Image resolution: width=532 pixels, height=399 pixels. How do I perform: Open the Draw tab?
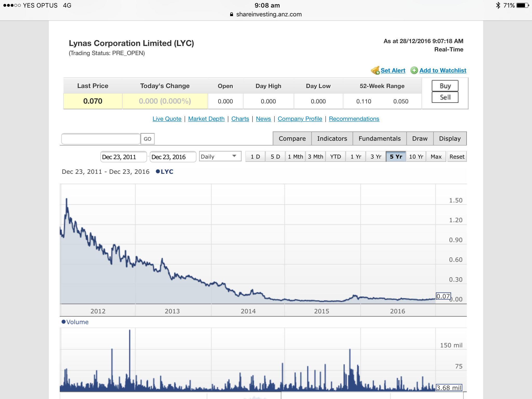click(420, 138)
